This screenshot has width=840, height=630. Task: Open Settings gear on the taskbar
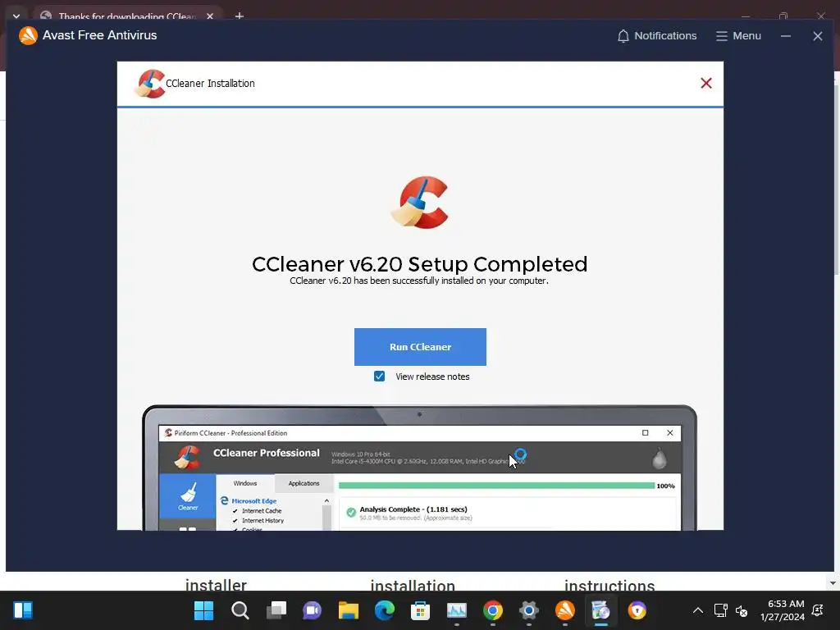click(x=529, y=610)
